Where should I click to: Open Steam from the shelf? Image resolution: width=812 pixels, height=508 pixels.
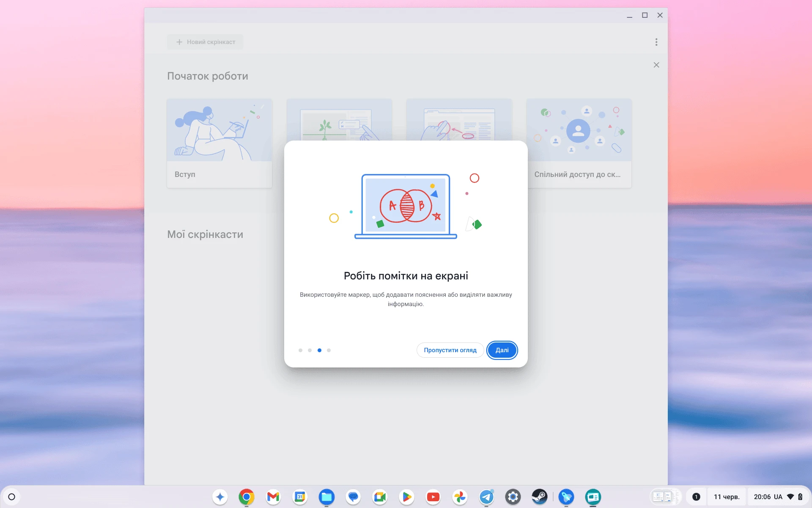pos(540,497)
